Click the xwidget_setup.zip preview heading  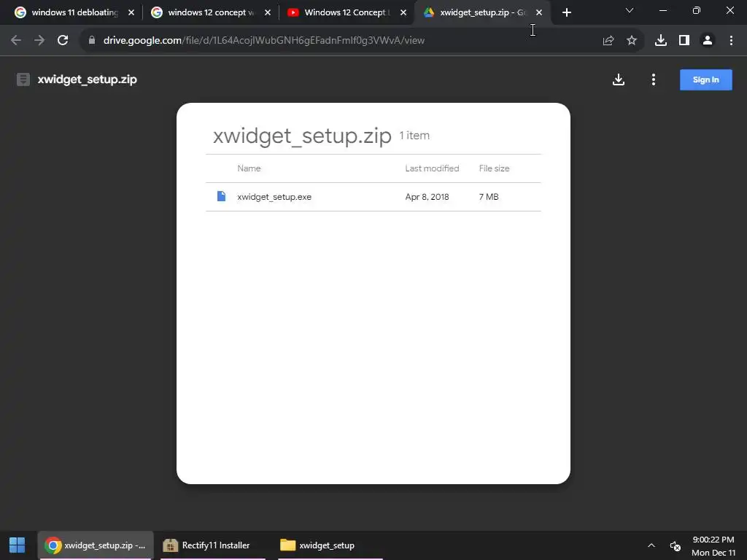[x=302, y=136]
